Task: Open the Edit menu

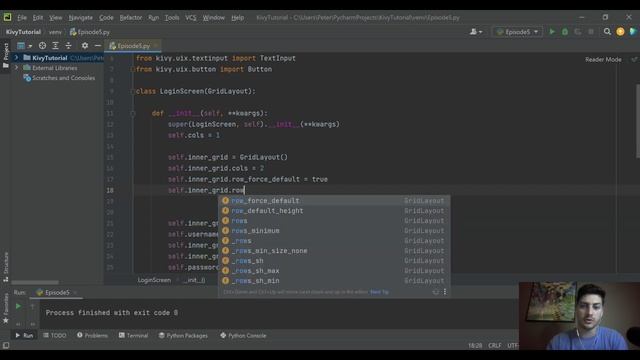Action: (38, 18)
